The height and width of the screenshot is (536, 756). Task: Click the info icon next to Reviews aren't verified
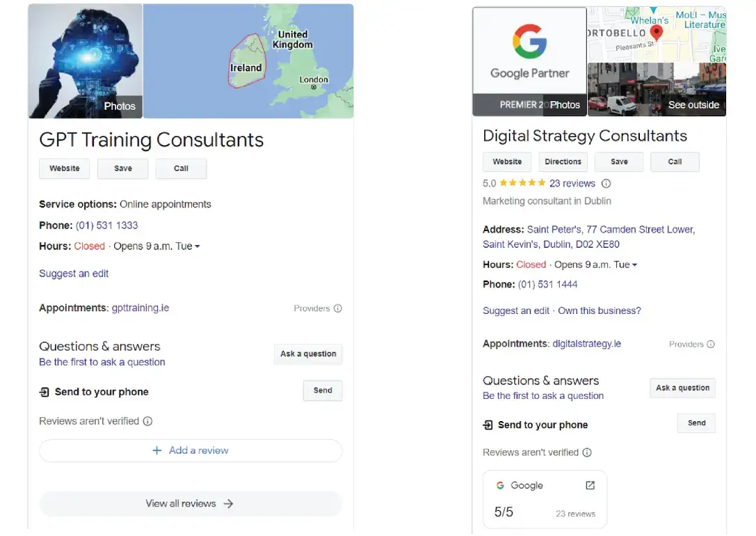[x=147, y=421]
